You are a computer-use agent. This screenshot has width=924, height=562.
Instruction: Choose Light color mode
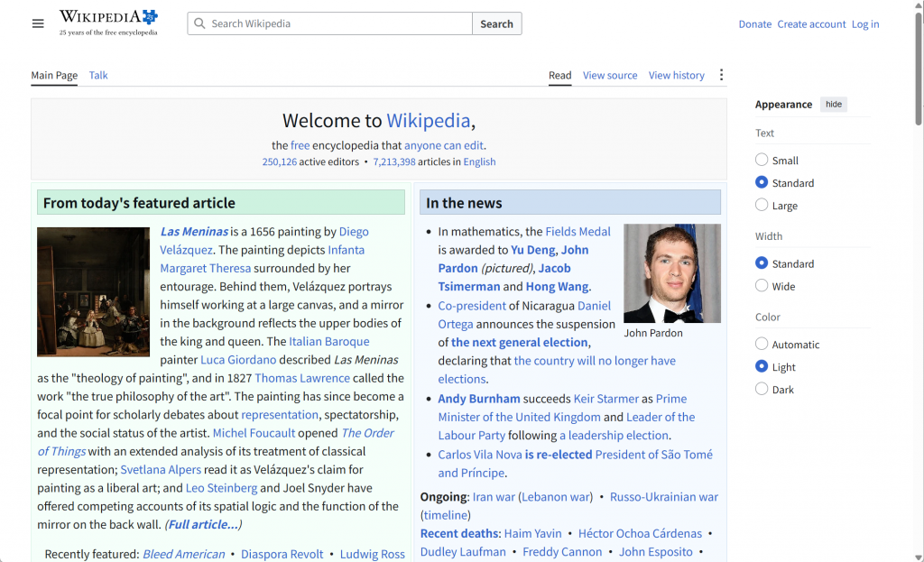[x=762, y=366]
